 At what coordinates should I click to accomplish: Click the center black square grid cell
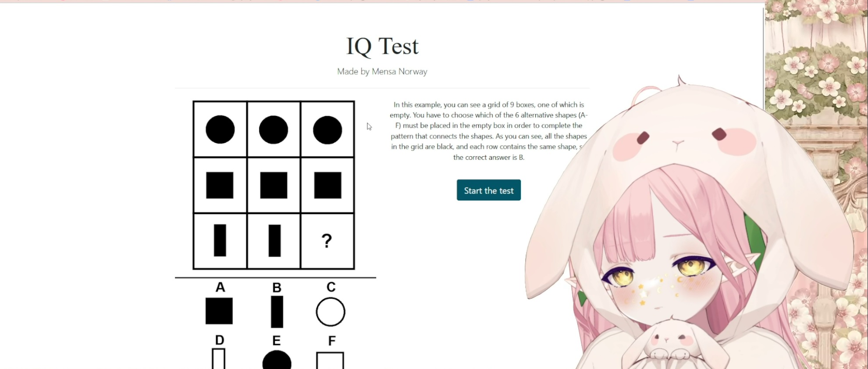(x=274, y=185)
